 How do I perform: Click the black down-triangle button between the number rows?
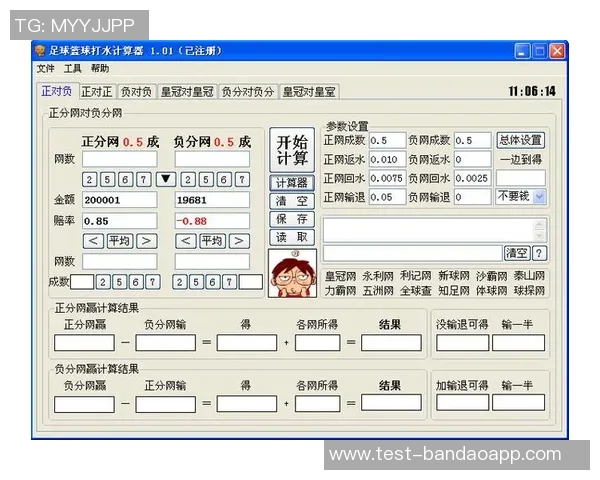click(166, 179)
